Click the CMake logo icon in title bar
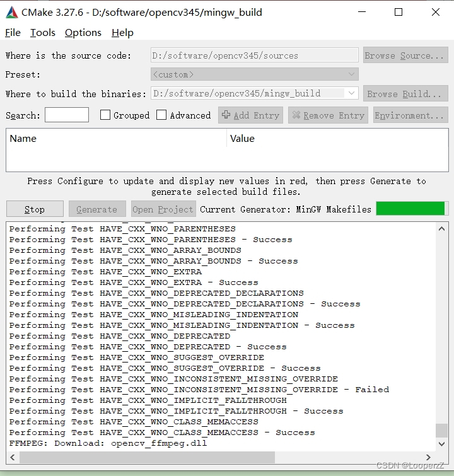This screenshot has width=454, height=476. point(12,13)
